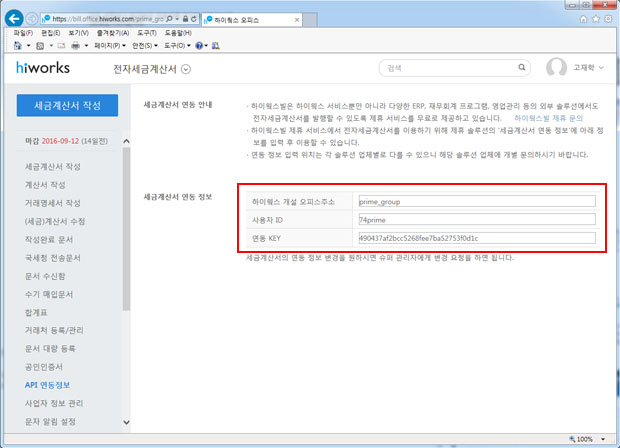Click the hiworks logo
This screenshot has width=620, height=448.
(43, 68)
